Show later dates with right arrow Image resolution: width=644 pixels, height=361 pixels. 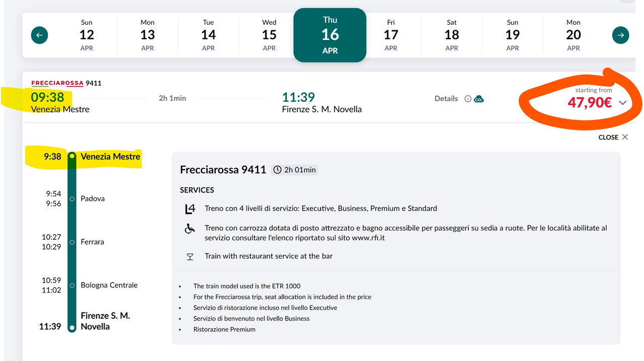tap(620, 35)
